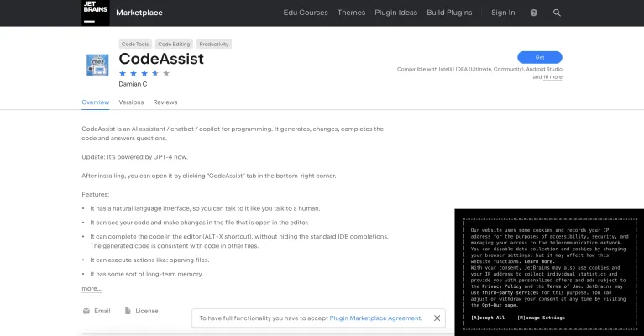Open Plugin Ideas in the top navigation
The height and width of the screenshot is (336, 644).
pos(396,13)
